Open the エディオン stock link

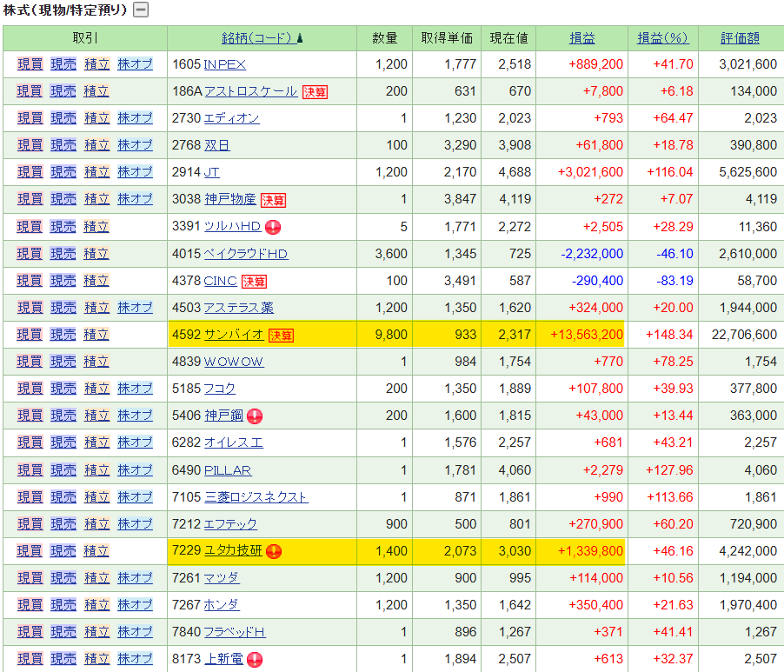click(x=231, y=118)
